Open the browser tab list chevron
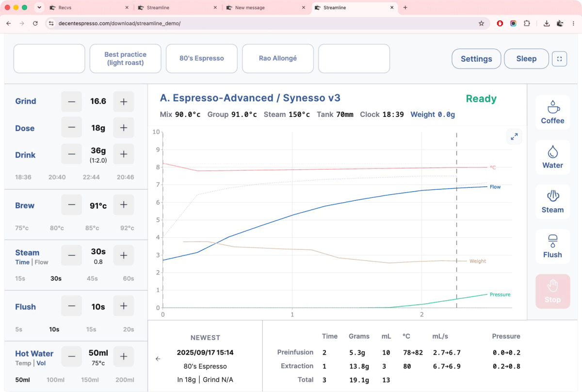Image resolution: width=582 pixels, height=392 pixels. (x=39, y=7)
